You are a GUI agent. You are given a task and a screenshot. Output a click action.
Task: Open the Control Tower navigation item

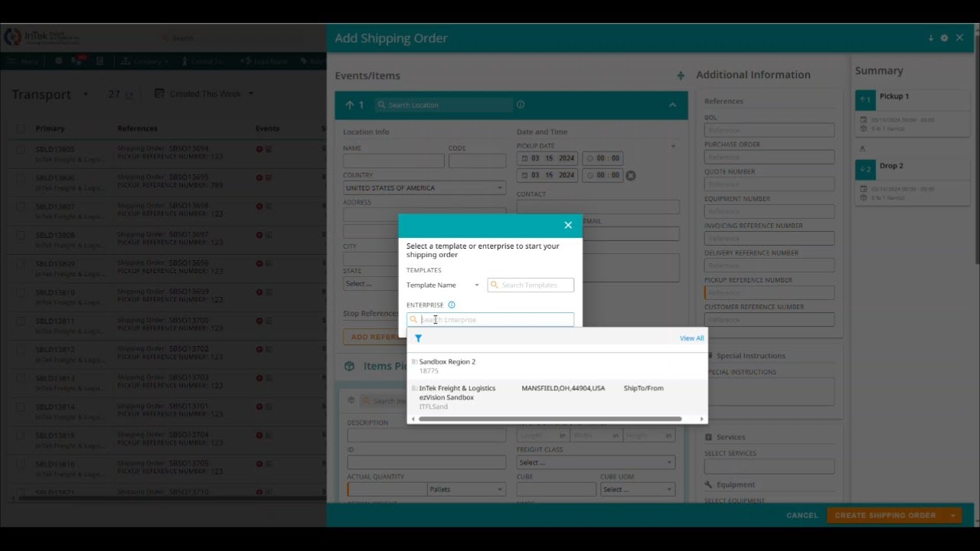(x=203, y=61)
